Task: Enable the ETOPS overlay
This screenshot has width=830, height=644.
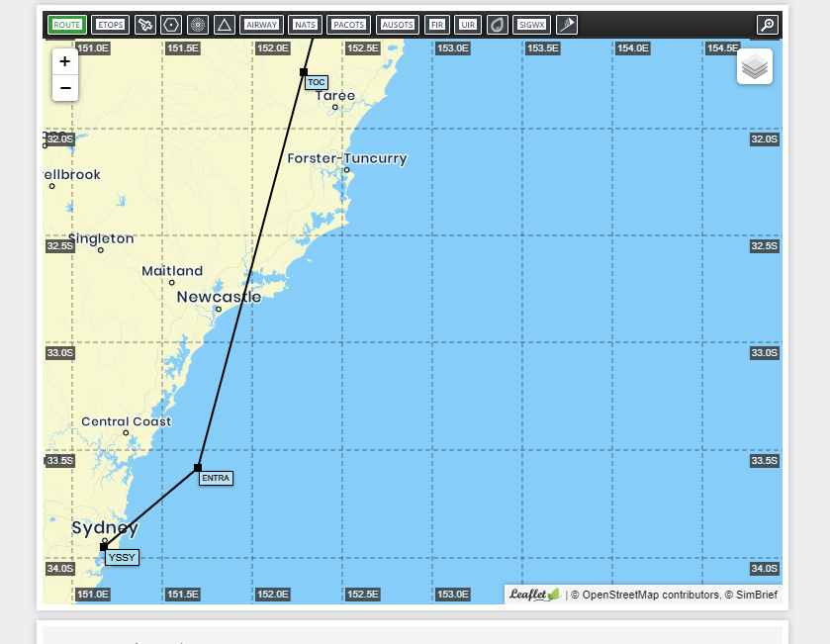Action: 109,25
